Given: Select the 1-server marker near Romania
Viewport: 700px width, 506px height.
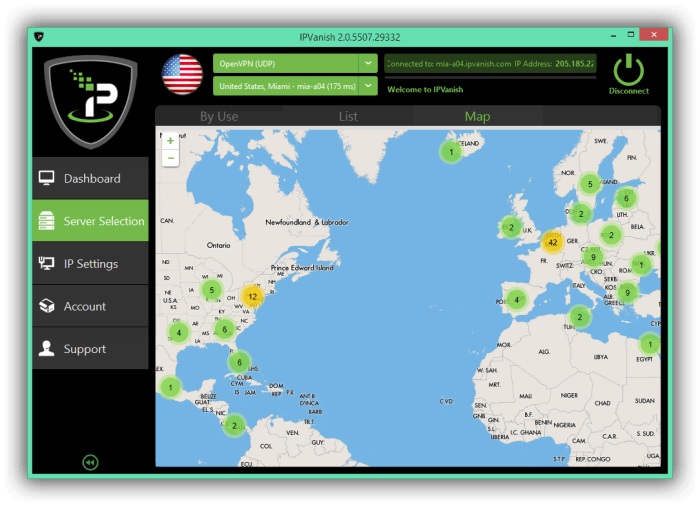Looking at the screenshot, I should point(641,265).
